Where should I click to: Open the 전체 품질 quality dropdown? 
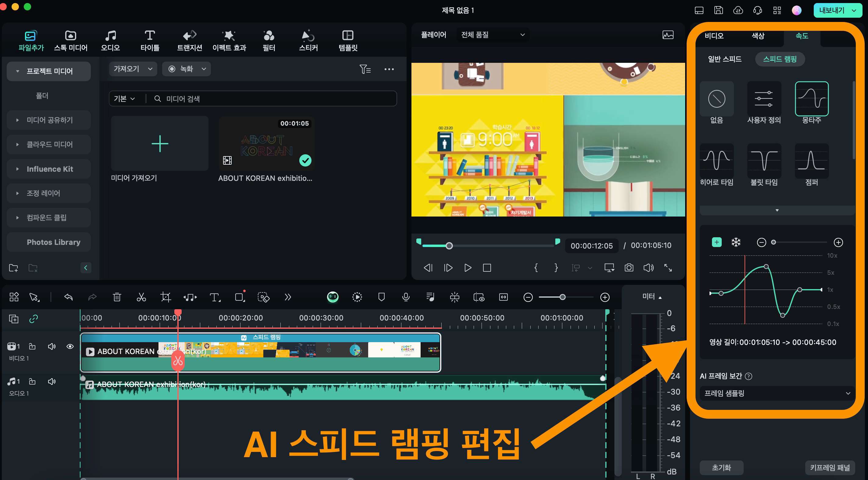(x=493, y=35)
